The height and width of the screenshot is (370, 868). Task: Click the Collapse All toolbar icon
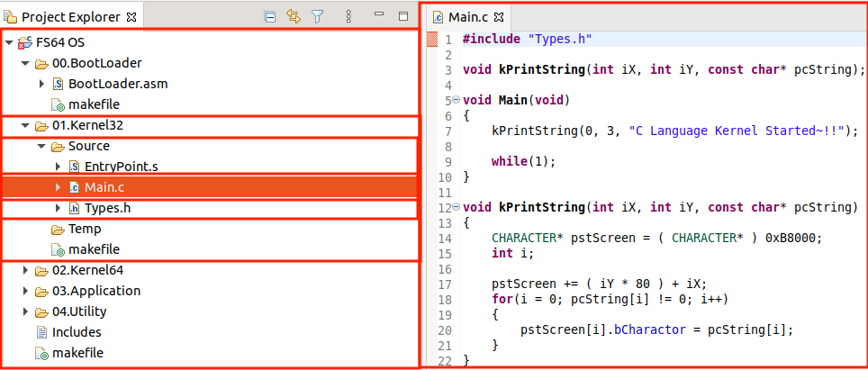point(269,16)
